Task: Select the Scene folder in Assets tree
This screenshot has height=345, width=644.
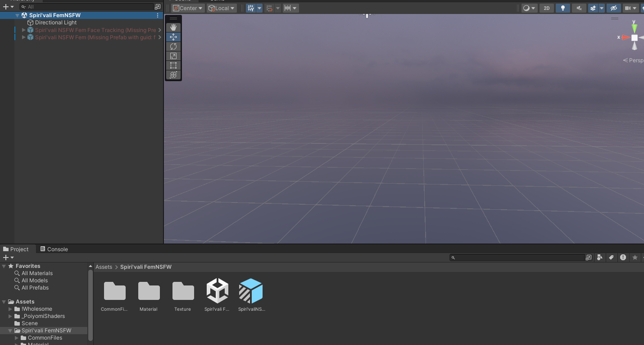Action: [30, 323]
